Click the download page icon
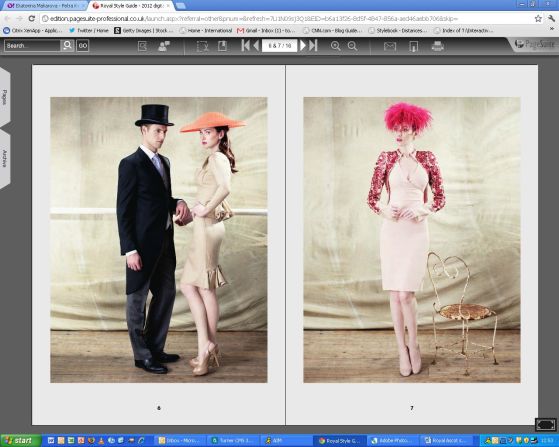 click(x=414, y=46)
